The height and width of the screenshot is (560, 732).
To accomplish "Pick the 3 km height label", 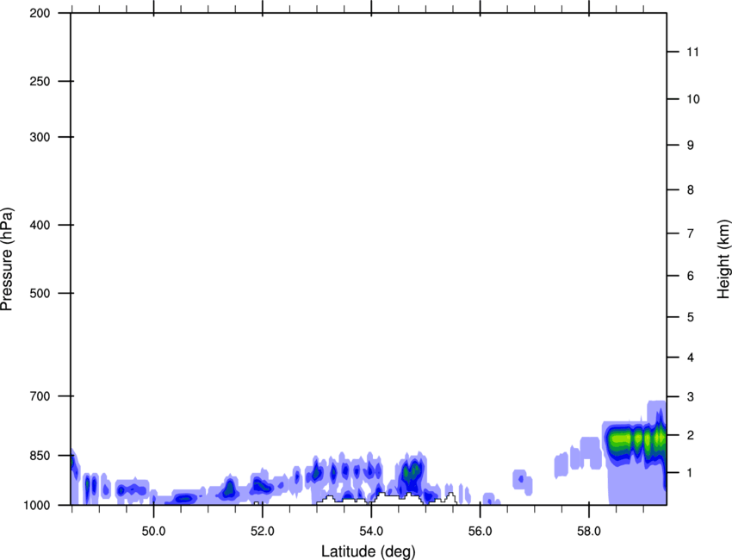I will 691,396.
